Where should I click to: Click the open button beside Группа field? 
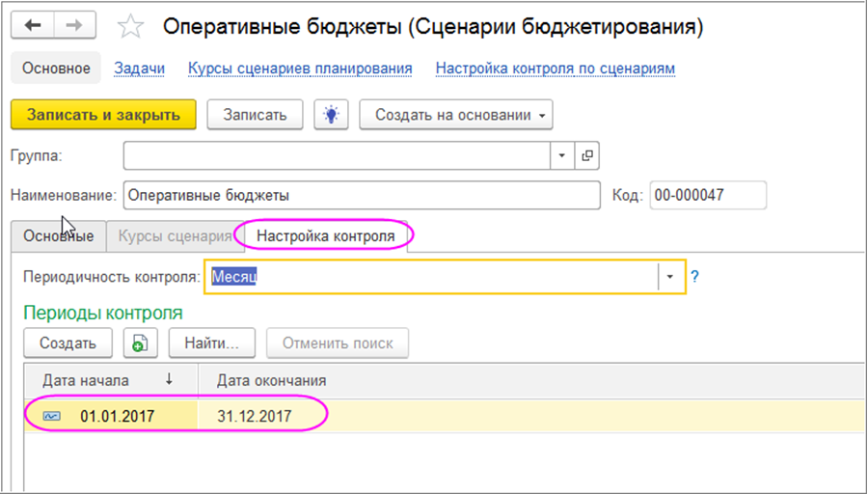[x=586, y=155]
